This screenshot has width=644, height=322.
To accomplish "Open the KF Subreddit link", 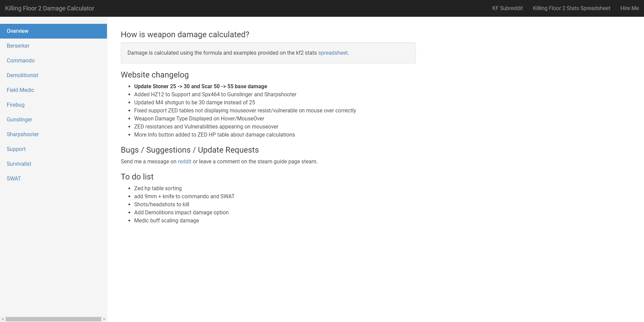I will (507, 8).
